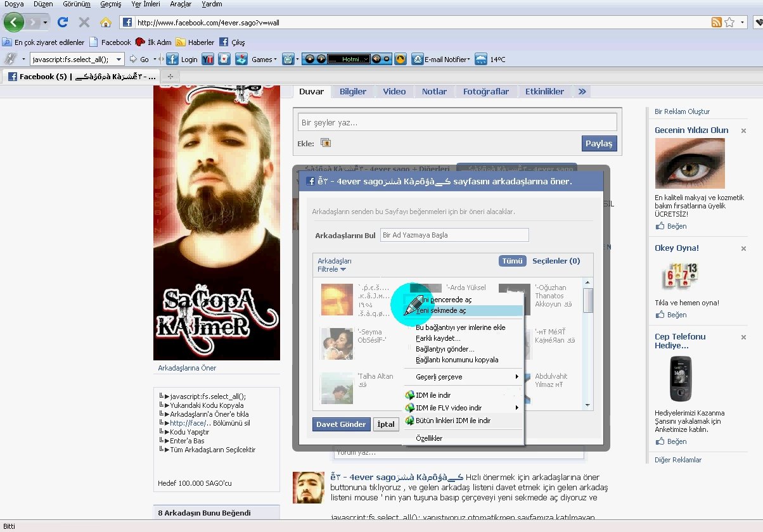Expand the E-mail Notifier dropdown arrow

pos(468,60)
